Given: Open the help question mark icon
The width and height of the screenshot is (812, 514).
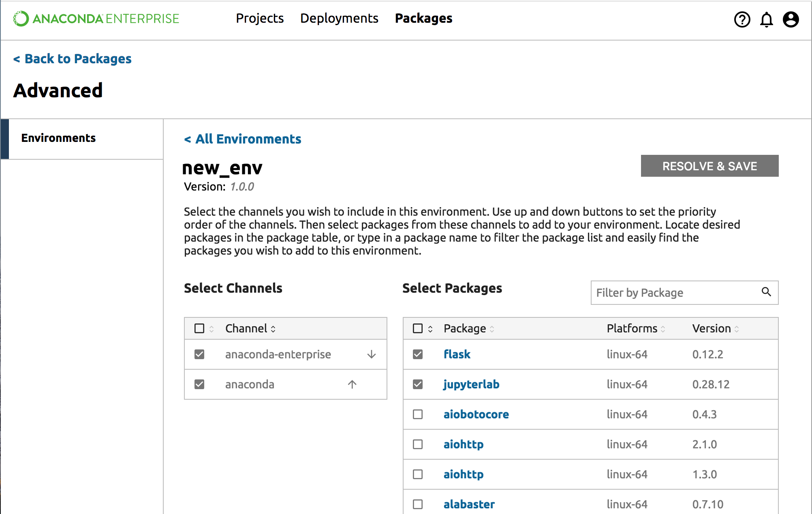Looking at the screenshot, I should (742, 19).
